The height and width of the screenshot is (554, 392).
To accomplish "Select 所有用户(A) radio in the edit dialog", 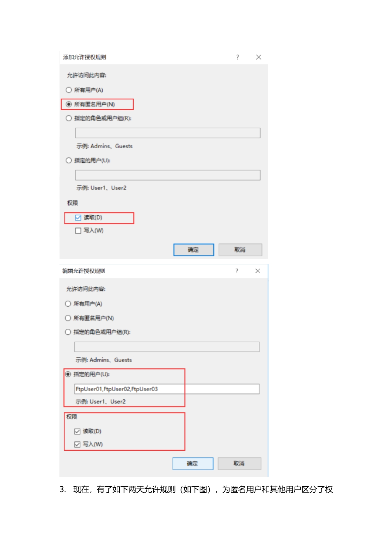I will [x=68, y=304].
